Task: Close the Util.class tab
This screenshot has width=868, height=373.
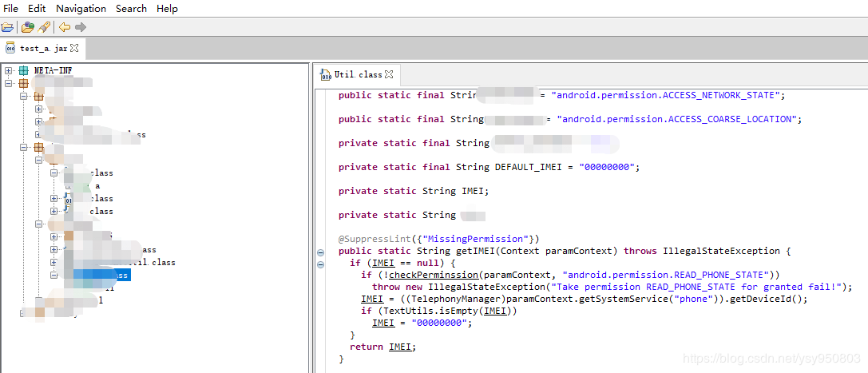Action: click(389, 74)
